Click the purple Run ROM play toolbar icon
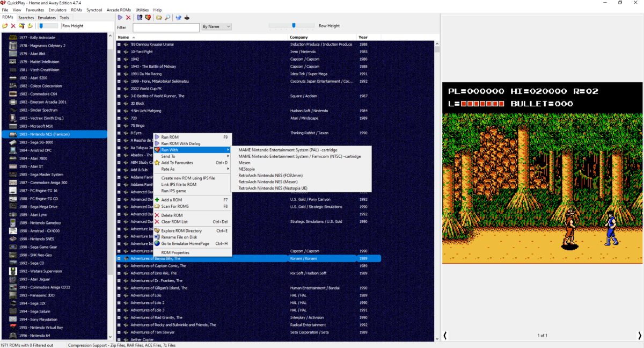The height and width of the screenshot is (348, 644). click(x=120, y=18)
